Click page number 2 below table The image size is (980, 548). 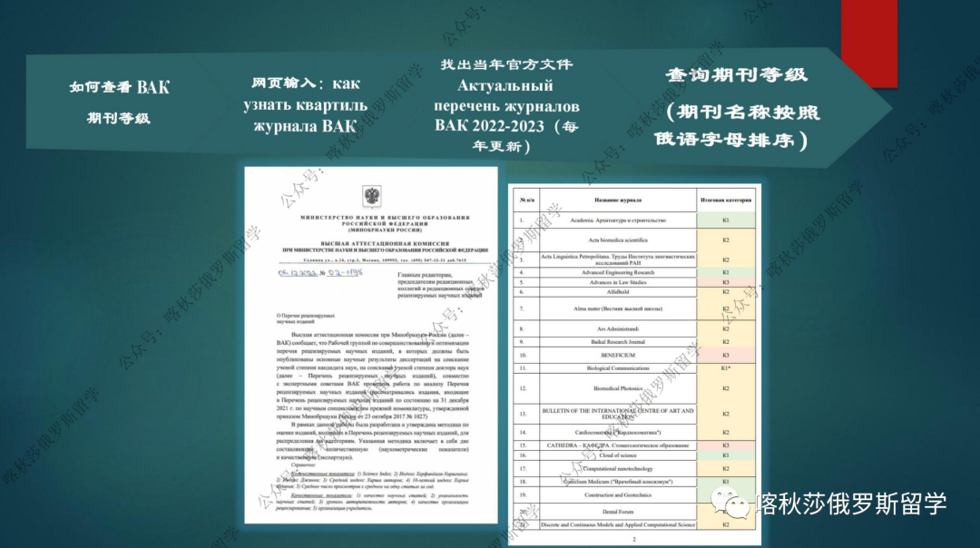634,539
